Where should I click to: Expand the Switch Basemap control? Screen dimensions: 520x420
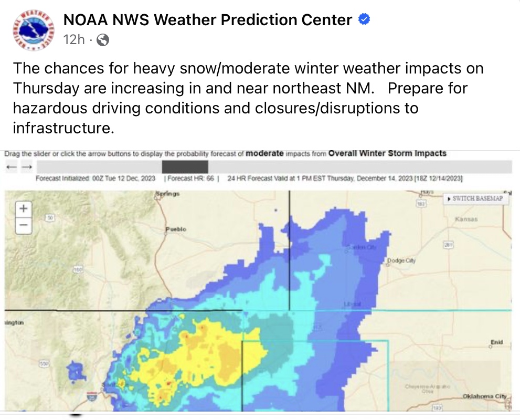[475, 199]
